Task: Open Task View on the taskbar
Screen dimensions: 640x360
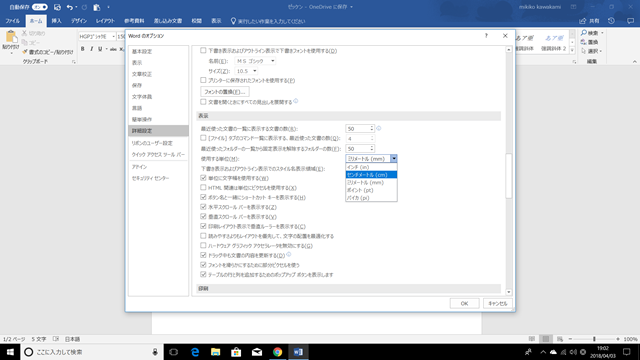Action: pyautogui.click(x=173, y=352)
